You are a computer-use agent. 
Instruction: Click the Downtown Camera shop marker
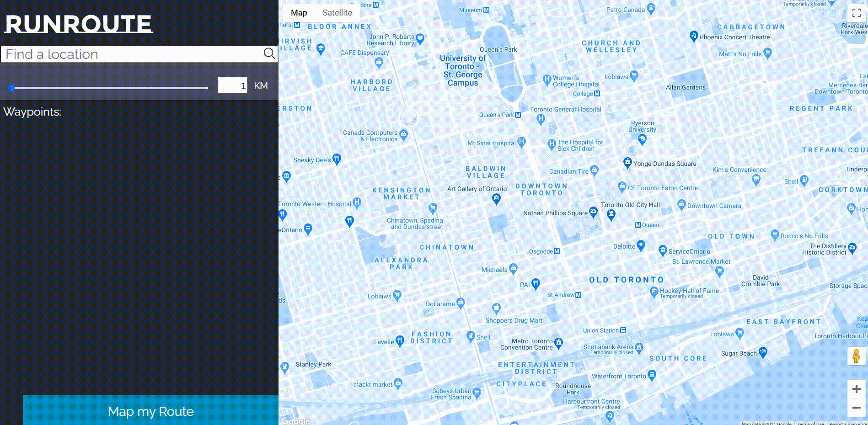(681, 204)
